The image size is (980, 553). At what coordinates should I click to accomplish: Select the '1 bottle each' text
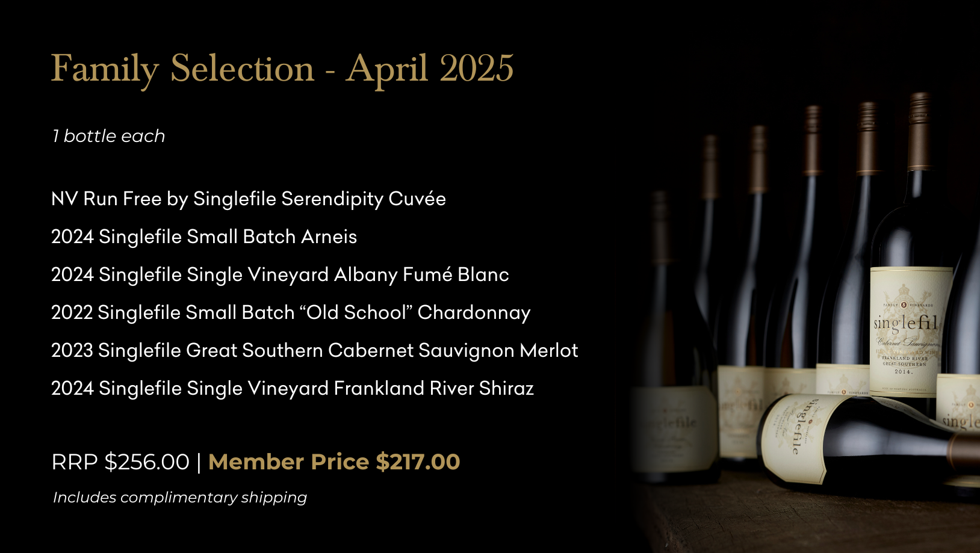108,136
